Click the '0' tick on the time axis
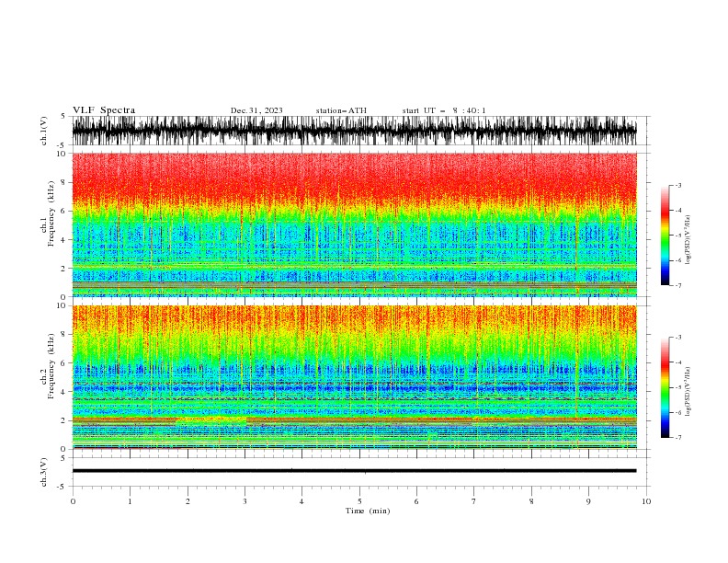Viewport: 728px width, 563px height. [73, 501]
